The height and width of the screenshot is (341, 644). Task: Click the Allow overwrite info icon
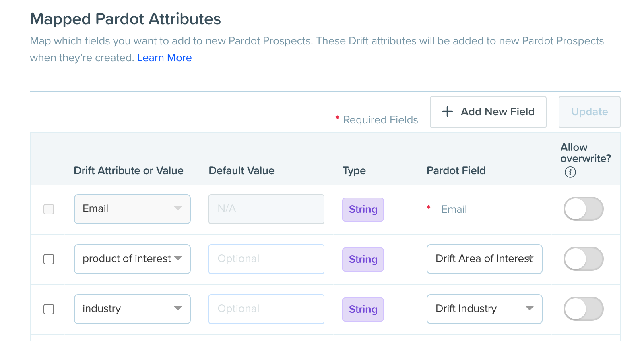tap(570, 172)
